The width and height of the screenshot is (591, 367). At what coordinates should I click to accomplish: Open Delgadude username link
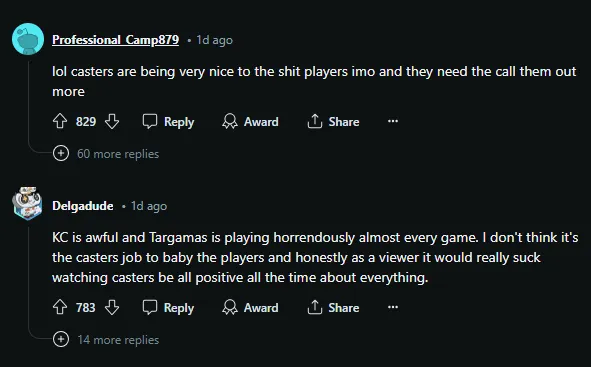coord(83,206)
